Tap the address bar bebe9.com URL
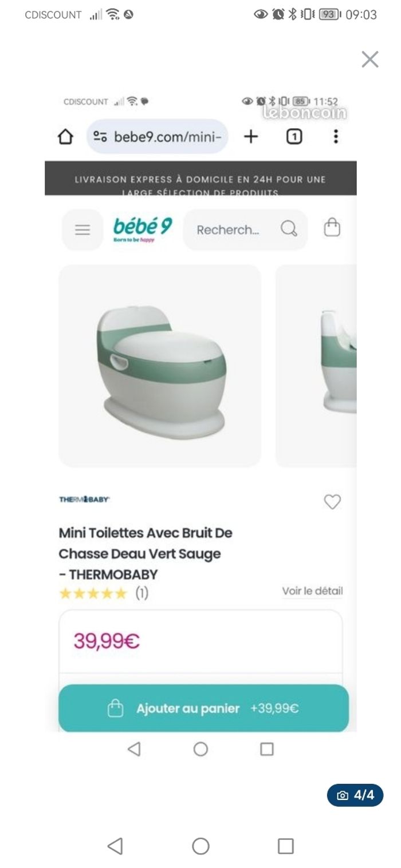The width and height of the screenshot is (401, 868). pyautogui.click(x=167, y=137)
